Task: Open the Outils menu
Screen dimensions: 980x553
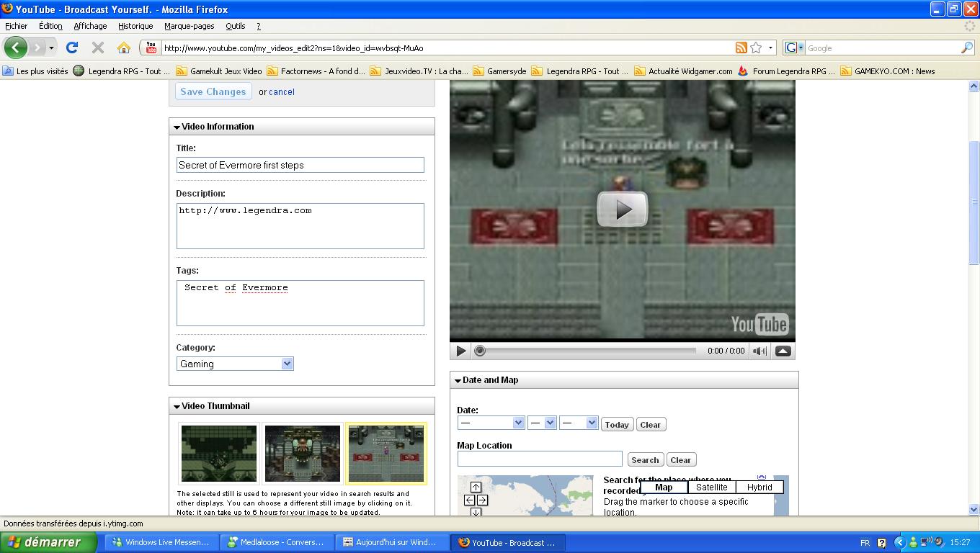Action: click(x=236, y=26)
